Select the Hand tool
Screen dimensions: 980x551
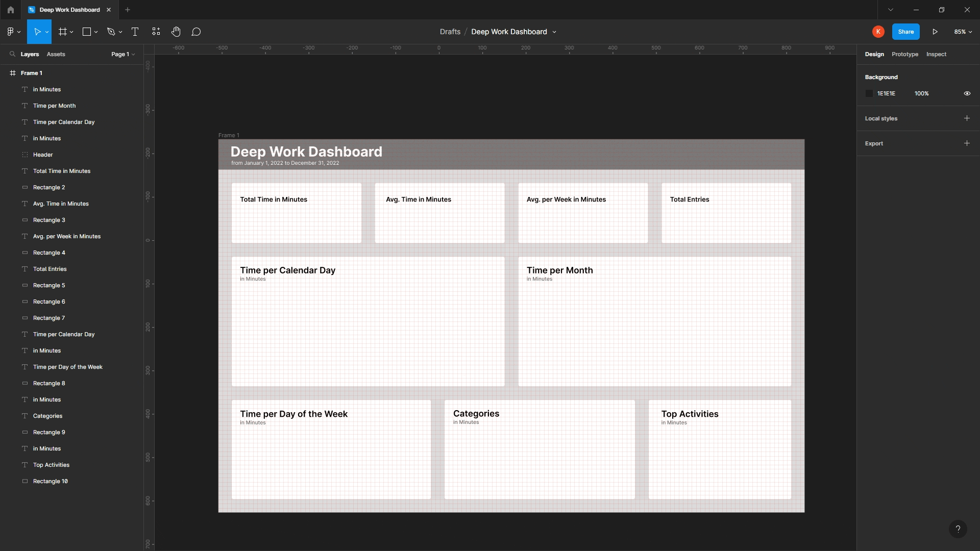pyautogui.click(x=176, y=32)
